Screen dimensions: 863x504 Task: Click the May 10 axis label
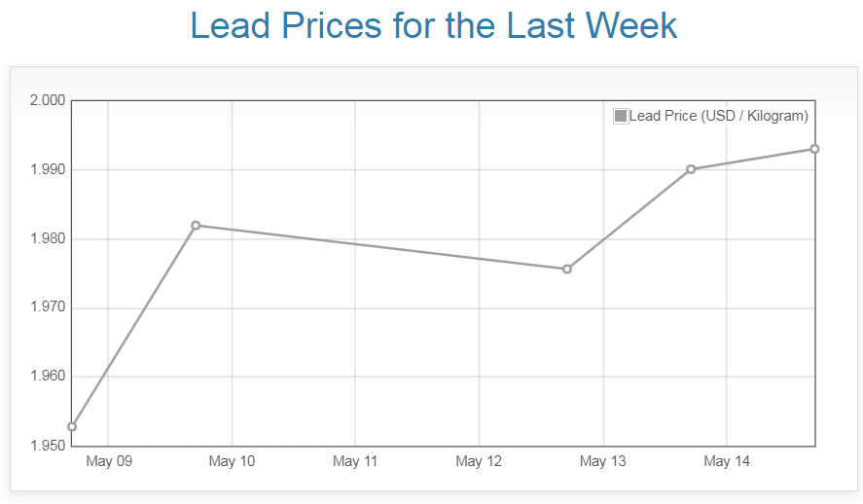click(232, 461)
